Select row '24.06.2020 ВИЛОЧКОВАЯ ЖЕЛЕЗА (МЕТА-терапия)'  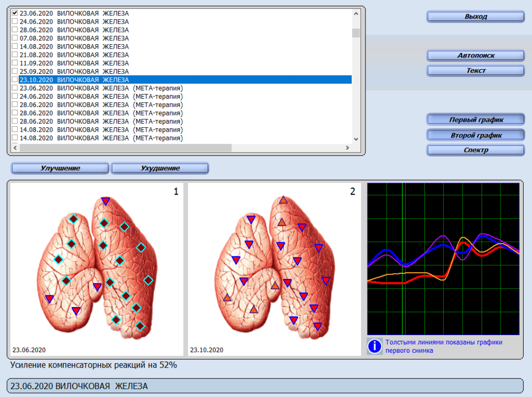coord(185,96)
